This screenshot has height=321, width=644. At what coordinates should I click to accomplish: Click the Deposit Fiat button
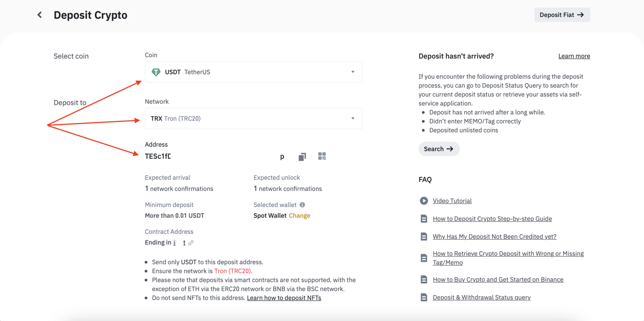[562, 15]
